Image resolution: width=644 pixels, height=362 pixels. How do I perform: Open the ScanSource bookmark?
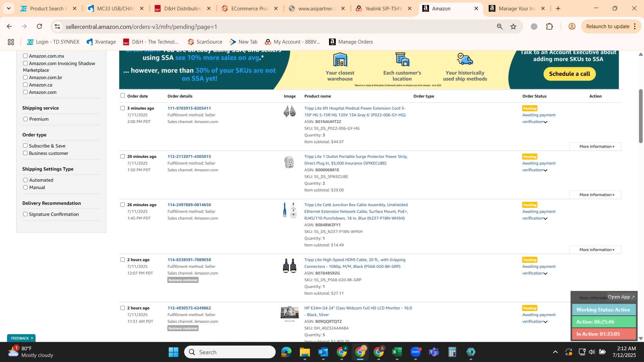pyautogui.click(x=205, y=42)
